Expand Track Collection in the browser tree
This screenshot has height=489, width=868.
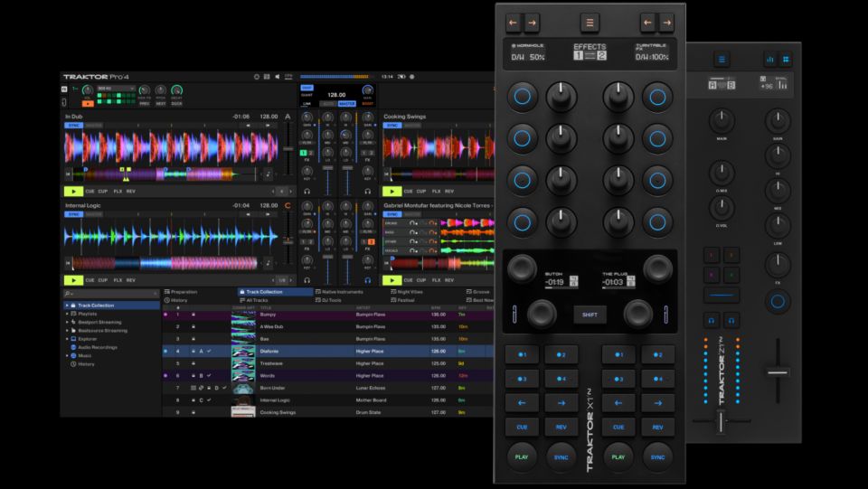pos(67,306)
